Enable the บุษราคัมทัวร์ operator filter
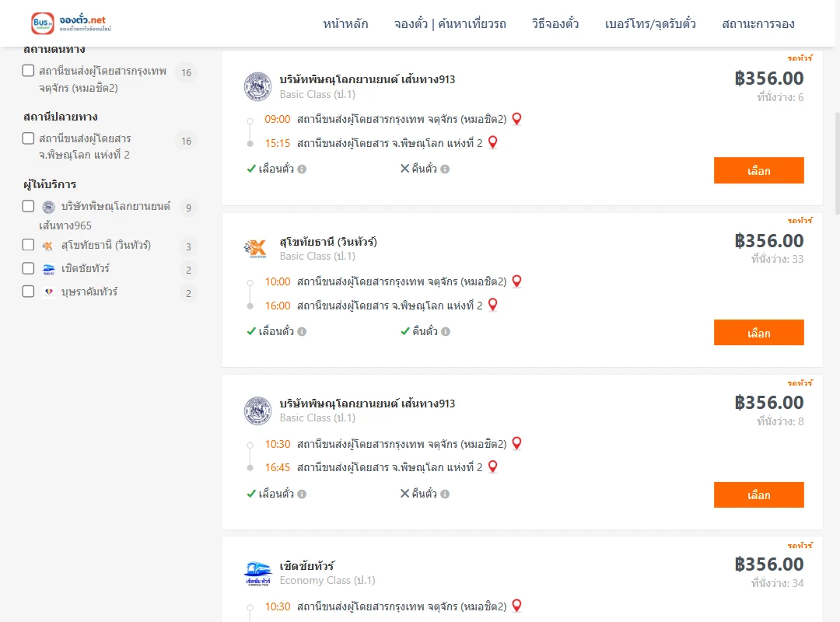Viewport: 840px width, 622px height. click(29, 292)
